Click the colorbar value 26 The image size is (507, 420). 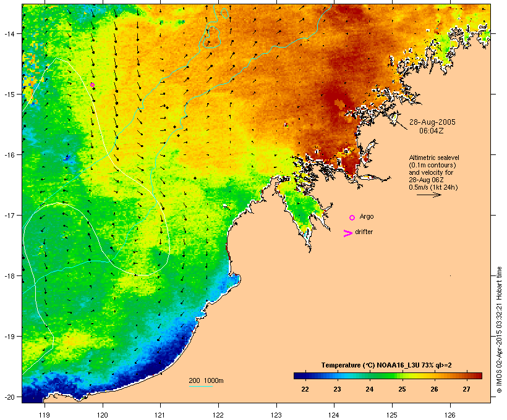coord(434,389)
